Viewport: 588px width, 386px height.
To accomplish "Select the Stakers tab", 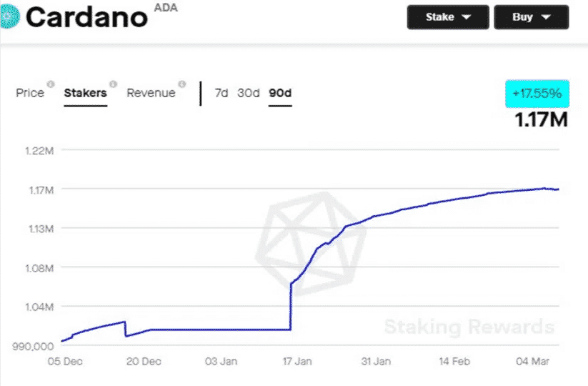I will point(85,93).
